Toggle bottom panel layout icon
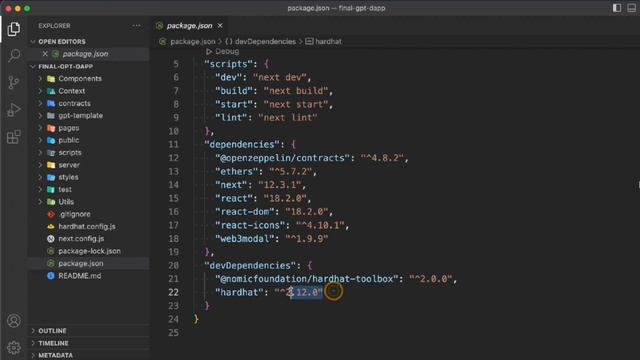Screen dimensions: 640x360 click(631, 8)
